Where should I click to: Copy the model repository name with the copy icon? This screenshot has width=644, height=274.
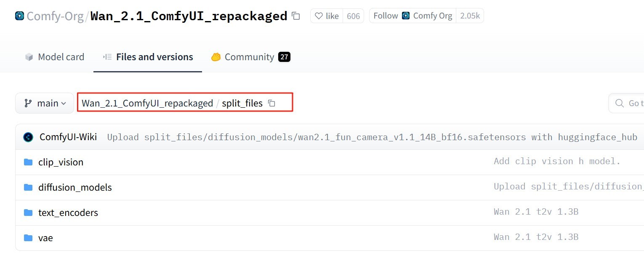(296, 16)
